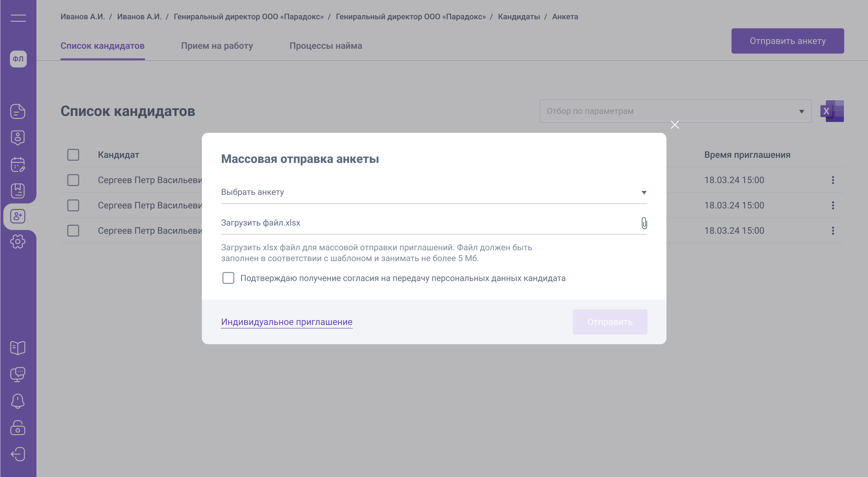The image size is (868, 477).
Task: Switch to Прием на работу tab
Action: point(217,46)
